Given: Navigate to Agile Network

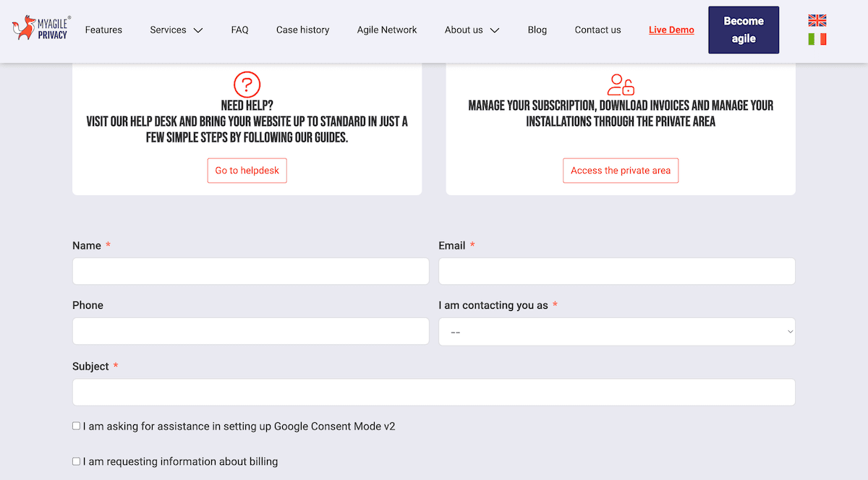Looking at the screenshot, I should coord(387,30).
